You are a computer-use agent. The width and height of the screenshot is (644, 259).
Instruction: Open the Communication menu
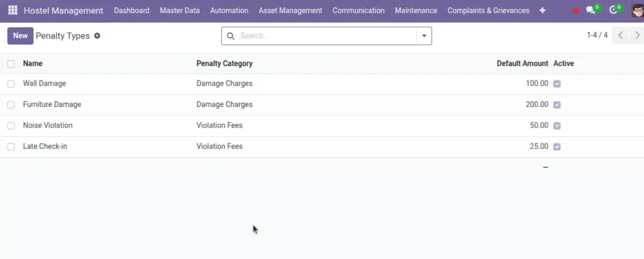pos(358,10)
